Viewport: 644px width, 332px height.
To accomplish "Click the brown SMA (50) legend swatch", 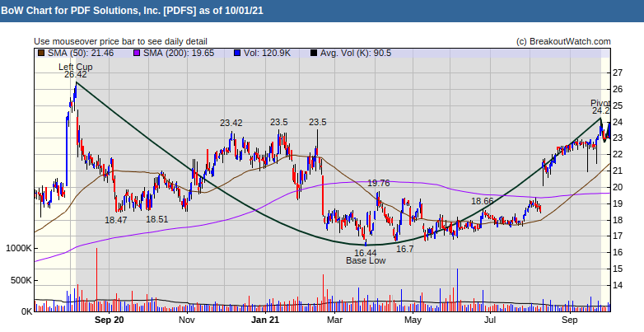I will (41, 53).
